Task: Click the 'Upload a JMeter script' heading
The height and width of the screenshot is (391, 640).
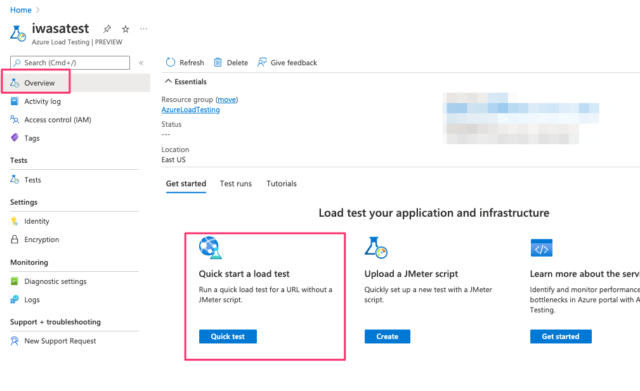Action: (411, 274)
